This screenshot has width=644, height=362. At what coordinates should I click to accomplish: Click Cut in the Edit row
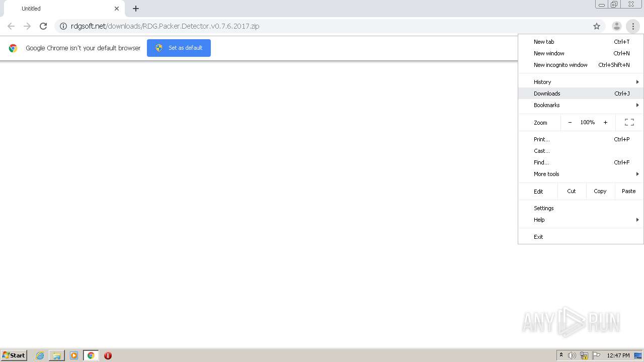[572, 191]
